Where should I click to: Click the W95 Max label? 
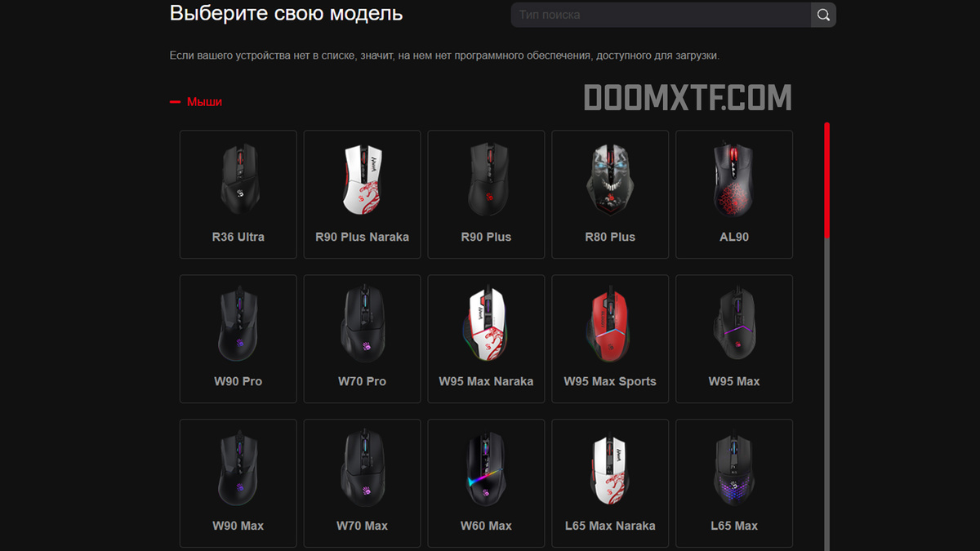(734, 381)
